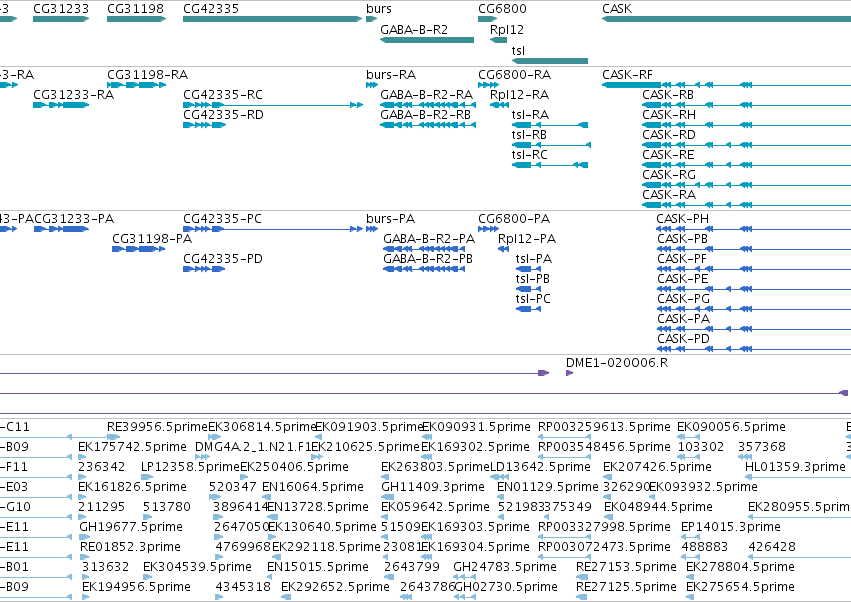Image resolution: width=851 pixels, height=602 pixels.
Task: Click EST label EK175742.5prime
Action: pyautogui.click(x=132, y=447)
